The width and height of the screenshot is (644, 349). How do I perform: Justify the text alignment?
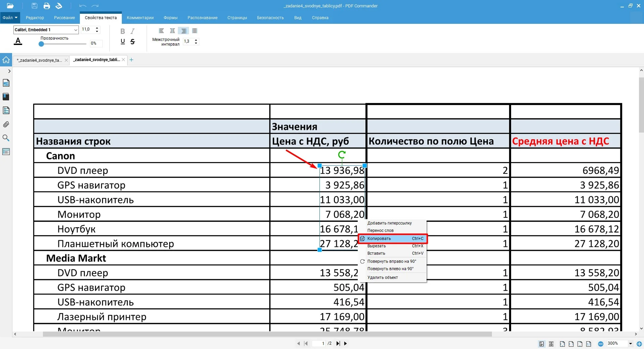click(x=195, y=31)
